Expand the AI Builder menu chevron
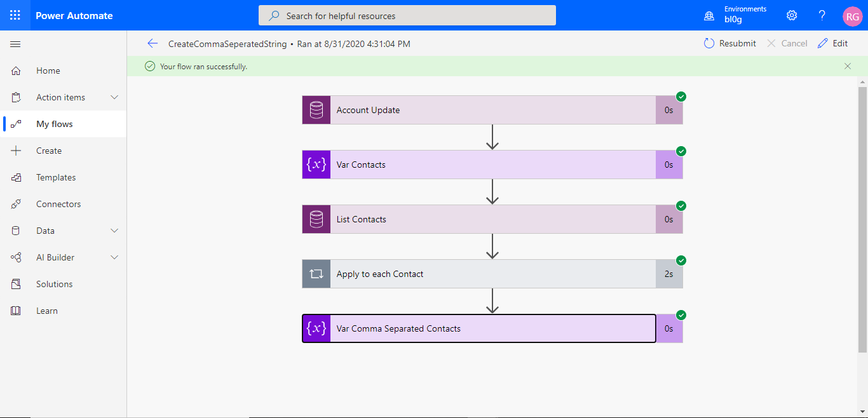 115,257
